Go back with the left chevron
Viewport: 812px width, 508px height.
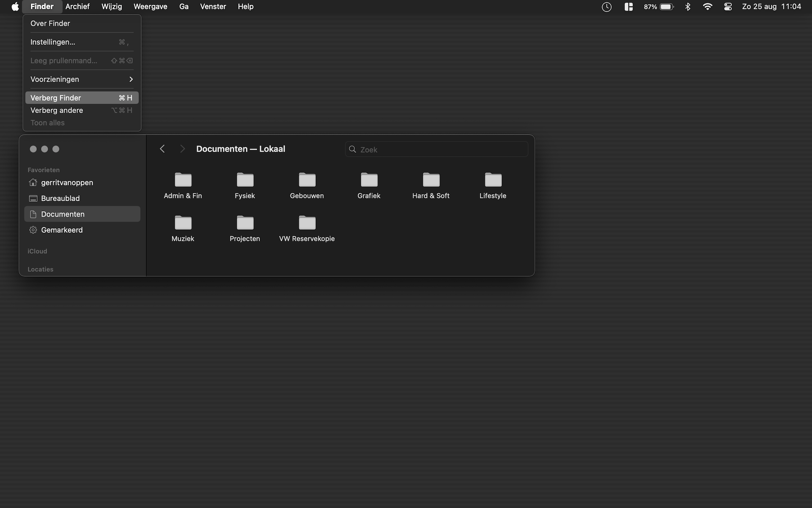click(x=162, y=149)
